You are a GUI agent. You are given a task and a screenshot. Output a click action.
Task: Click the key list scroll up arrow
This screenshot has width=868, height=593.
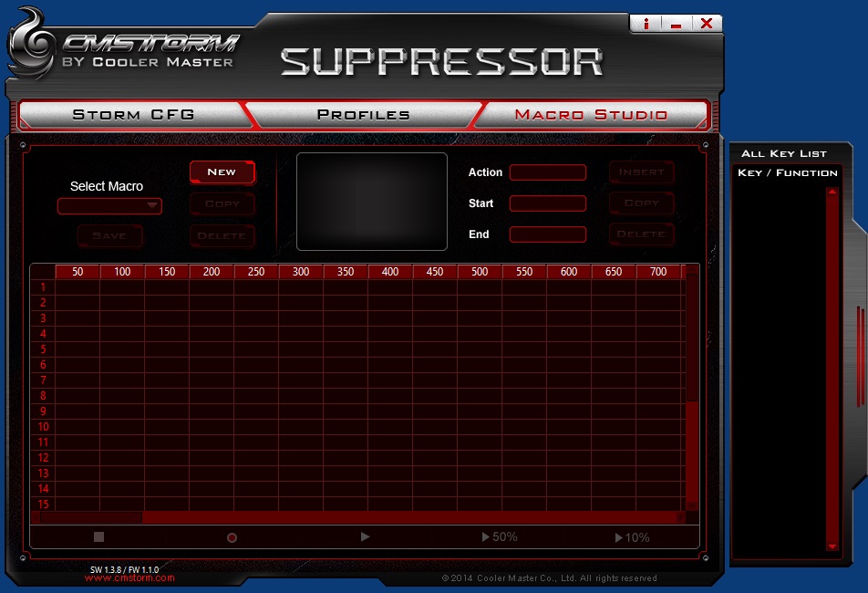[x=832, y=192]
